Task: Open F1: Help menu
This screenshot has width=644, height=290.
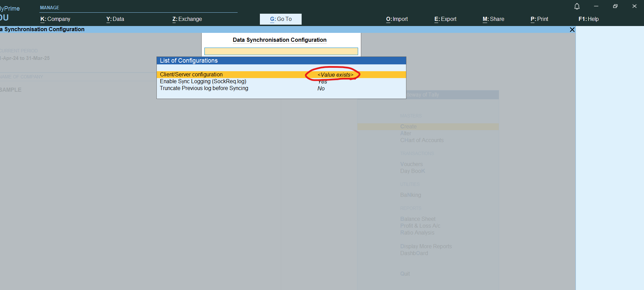Action: [x=589, y=19]
